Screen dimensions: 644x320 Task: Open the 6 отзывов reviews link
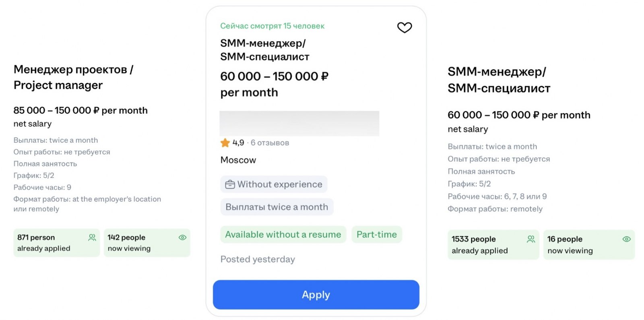(x=270, y=143)
